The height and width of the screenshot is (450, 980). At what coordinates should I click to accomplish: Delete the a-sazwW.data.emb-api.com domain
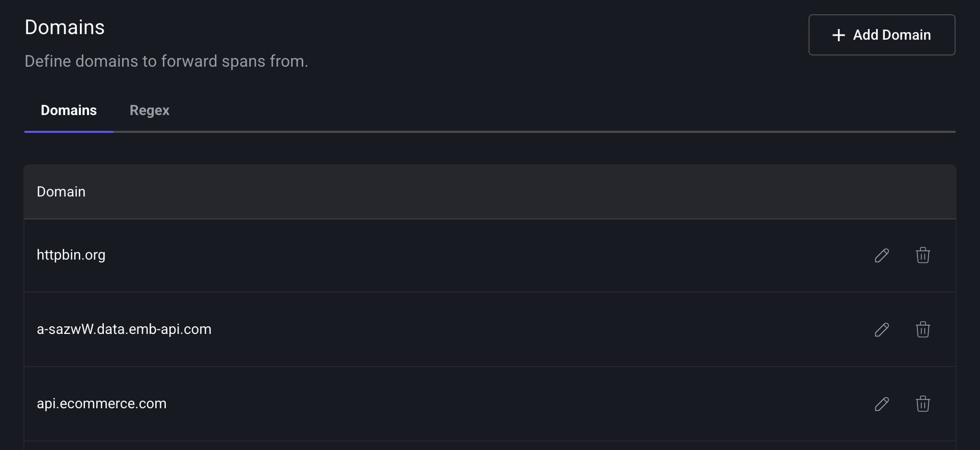coord(923,329)
